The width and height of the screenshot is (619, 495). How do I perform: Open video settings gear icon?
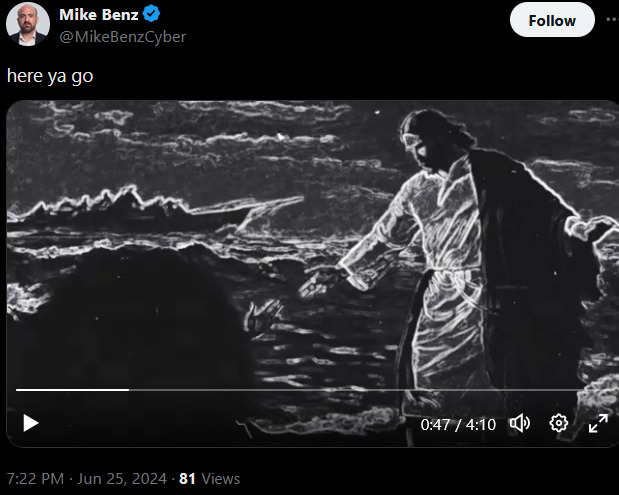(559, 423)
